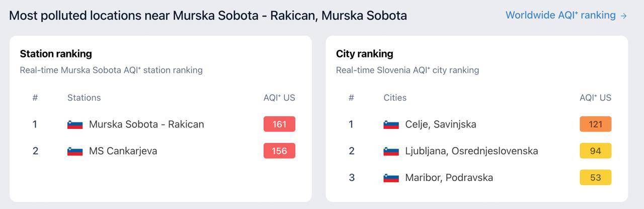The height and width of the screenshot is (209, 644).
Task: Click the Slovenia flag beside Maribor, Podravska
Action: tap(391, 178)
